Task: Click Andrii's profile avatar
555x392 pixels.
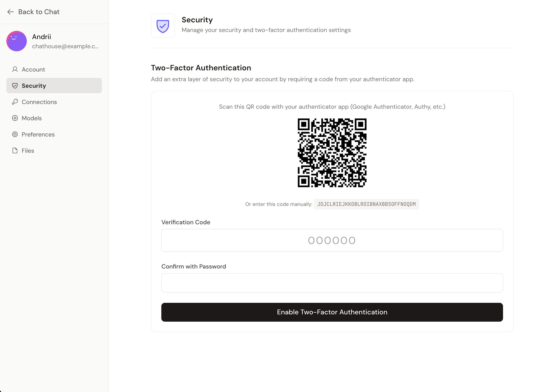Action: pyautogui.click(x=16, y=41)
